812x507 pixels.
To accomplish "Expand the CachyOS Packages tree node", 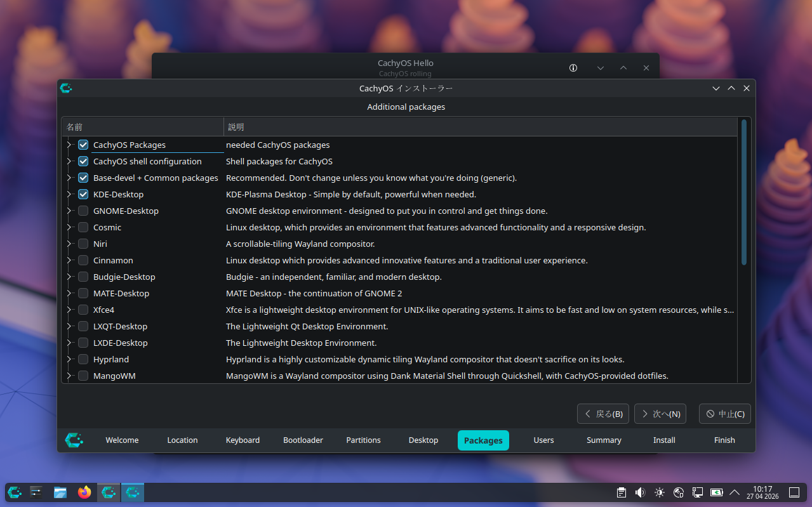I will (x=69, y=145).
